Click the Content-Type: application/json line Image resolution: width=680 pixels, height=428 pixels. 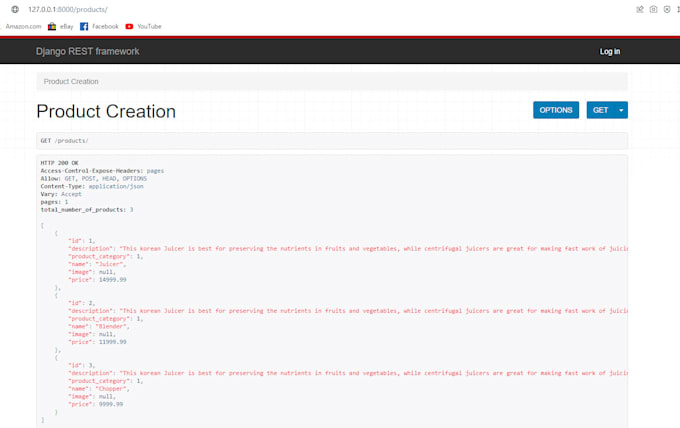point(92,186)
